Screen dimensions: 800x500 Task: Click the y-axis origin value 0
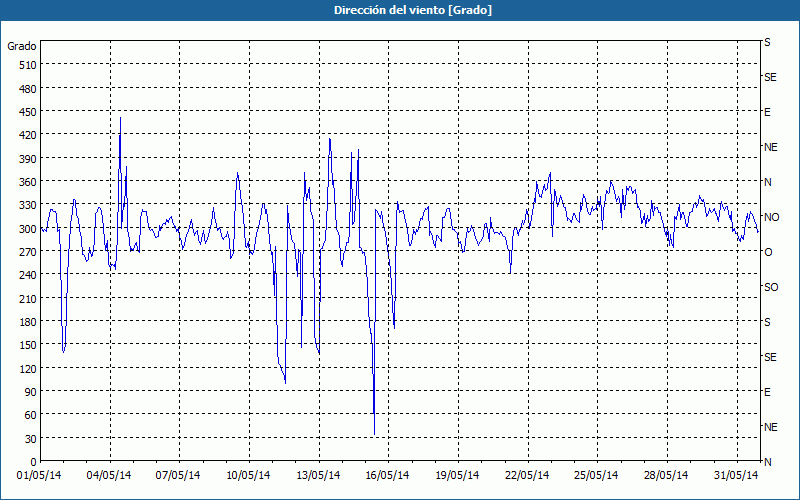(34, 462)
